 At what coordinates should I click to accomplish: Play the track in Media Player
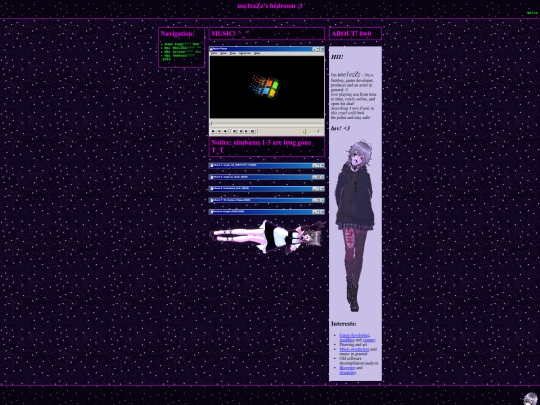coord(213,131)
